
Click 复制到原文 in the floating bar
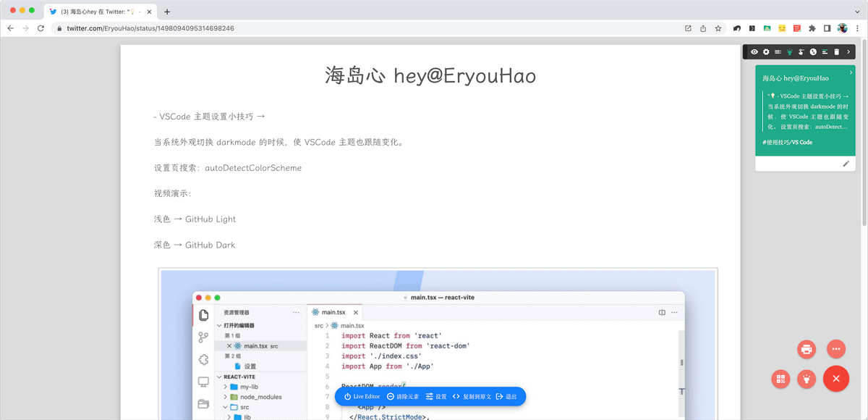[472, 397]
